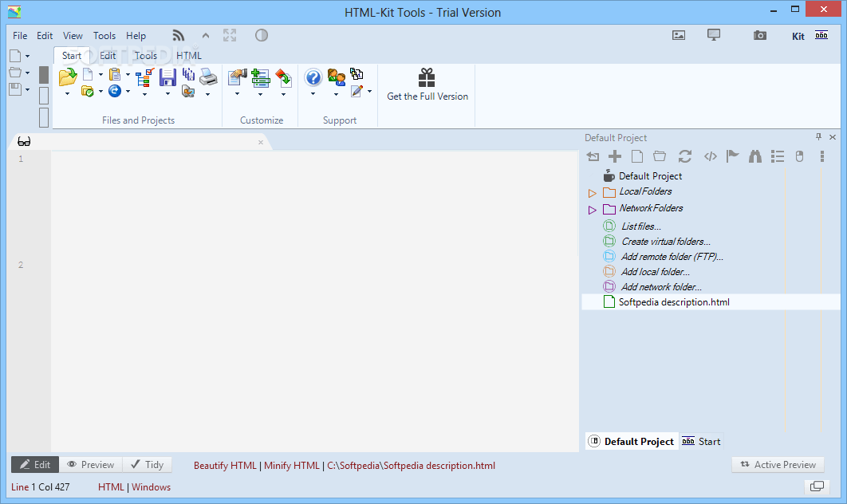This screenshot has height=504, width=847.
Task: Click the plus add icon in project panel
Action: [x=615, y=156]
